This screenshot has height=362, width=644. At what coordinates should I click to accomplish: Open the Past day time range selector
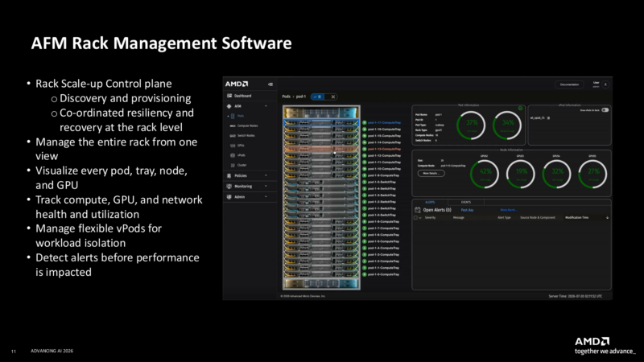tap(468, 210)
